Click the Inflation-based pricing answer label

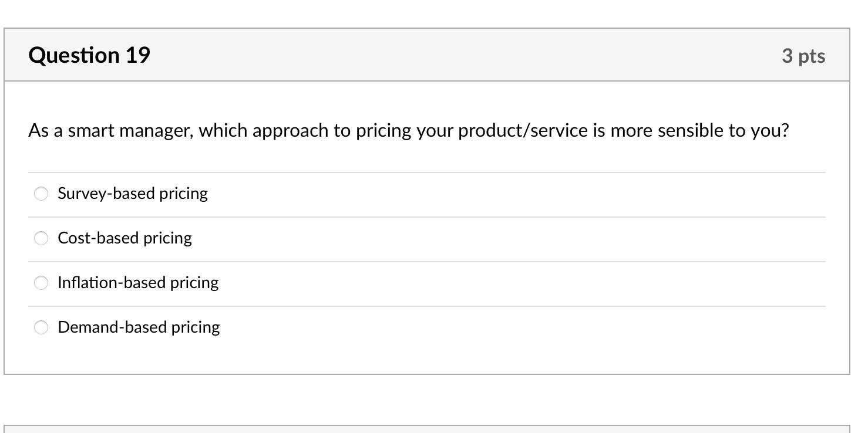138,283
